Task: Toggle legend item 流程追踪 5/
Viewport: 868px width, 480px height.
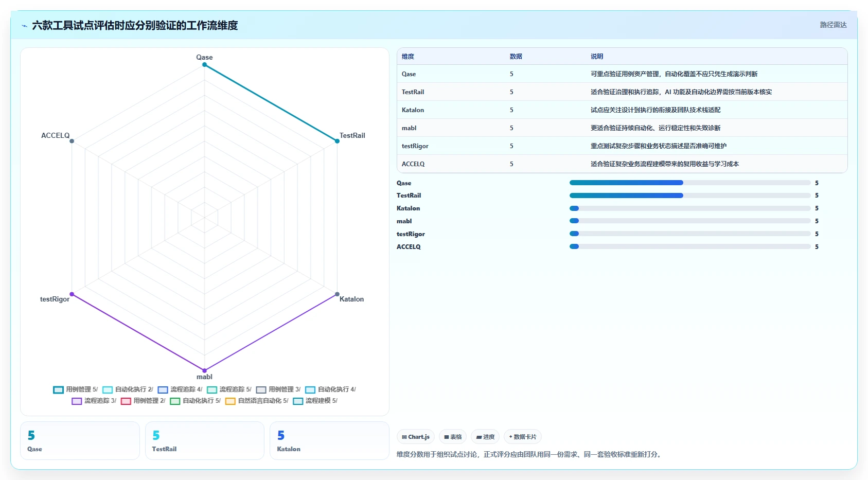Action: click(229, 389)
